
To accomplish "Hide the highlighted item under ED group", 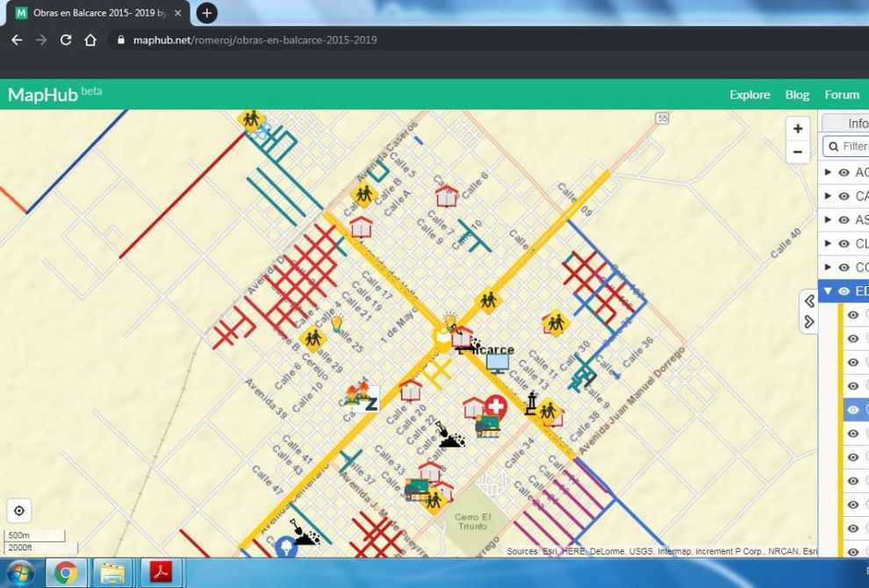I will [x=853, y=410].
